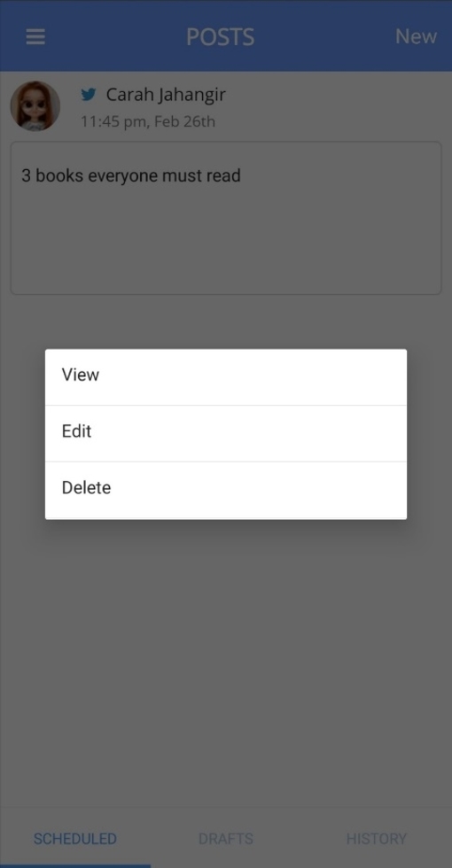Open the hamburger navigation menu
452x868 pixels.
point(35,37)
